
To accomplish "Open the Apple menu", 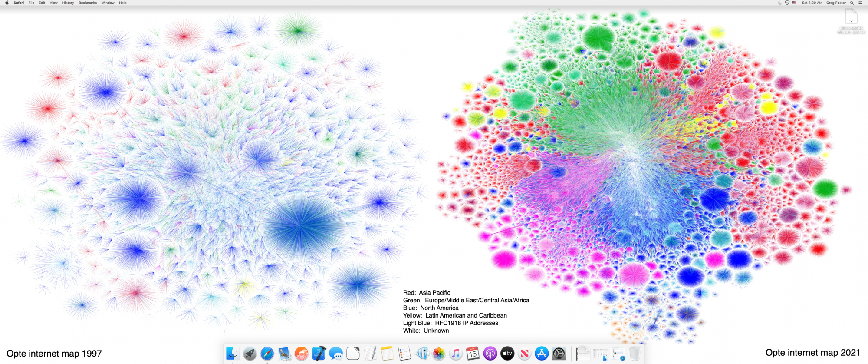I will [x=7, y=3].
